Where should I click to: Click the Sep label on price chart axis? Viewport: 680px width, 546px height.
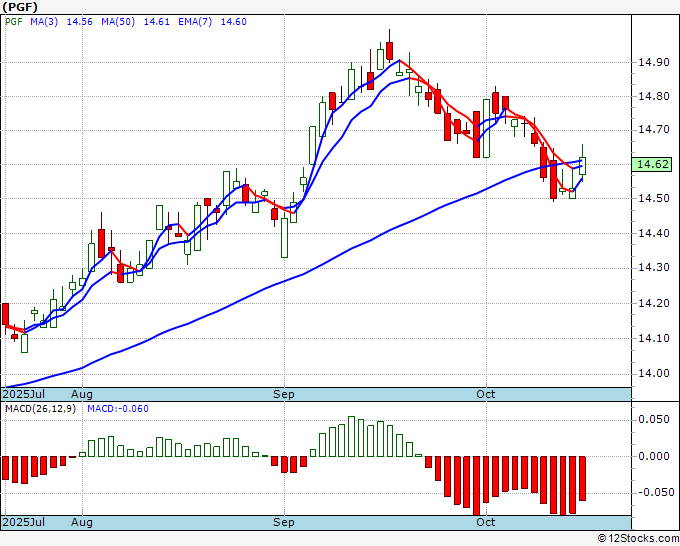tap(284, 395)
